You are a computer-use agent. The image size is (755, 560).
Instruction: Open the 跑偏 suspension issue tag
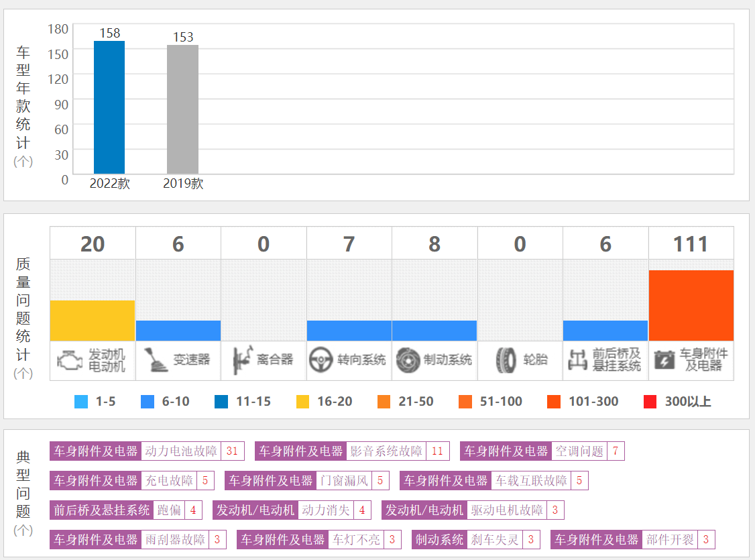click(x=169, y=510)
